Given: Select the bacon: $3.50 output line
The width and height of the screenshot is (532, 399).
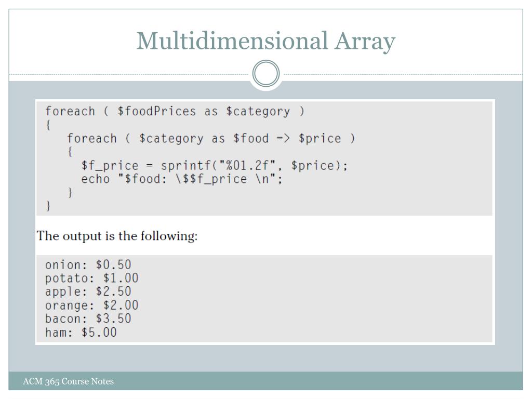Looking at the screenshot, I should pyautogui.click(x=88, y=318).
